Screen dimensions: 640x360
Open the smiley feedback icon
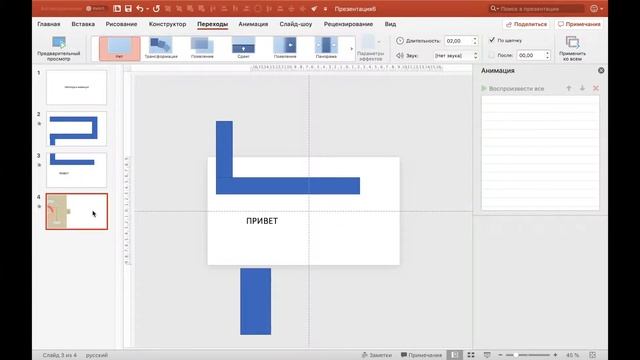594,9
